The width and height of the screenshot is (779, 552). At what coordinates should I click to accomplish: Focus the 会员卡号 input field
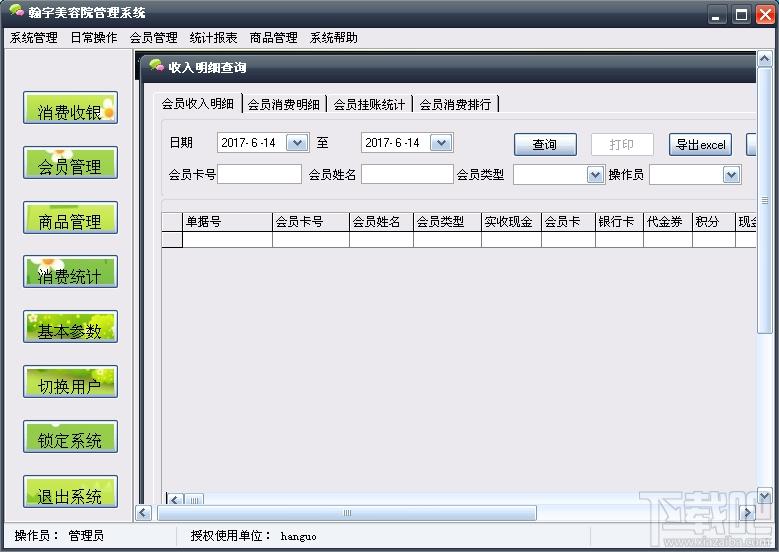click(259, 174)
